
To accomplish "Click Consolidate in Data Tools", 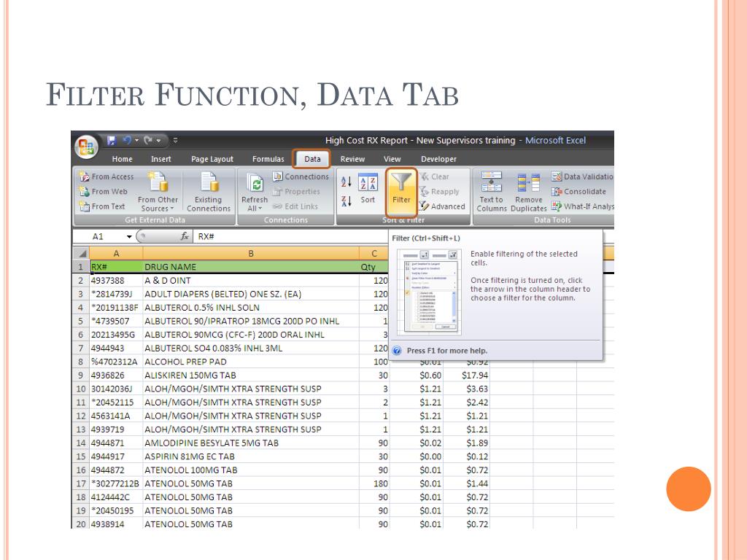I will [578, 192].
